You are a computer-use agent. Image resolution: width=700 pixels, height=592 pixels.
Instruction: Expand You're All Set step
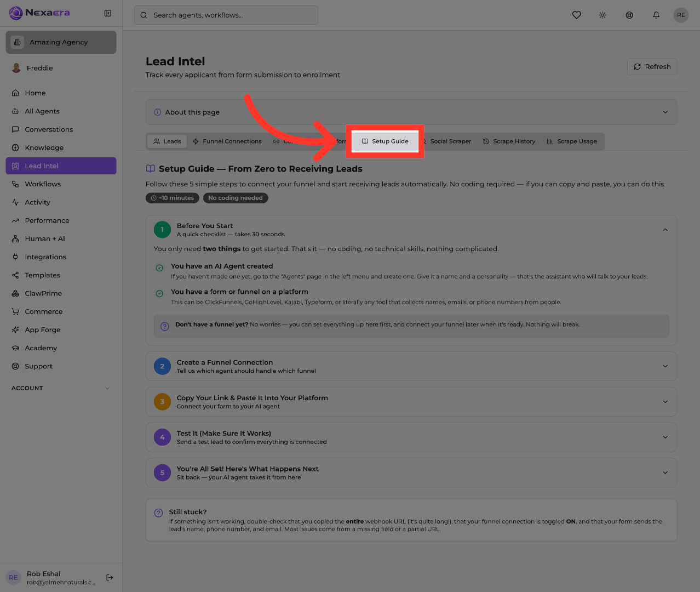pos(411,473)
